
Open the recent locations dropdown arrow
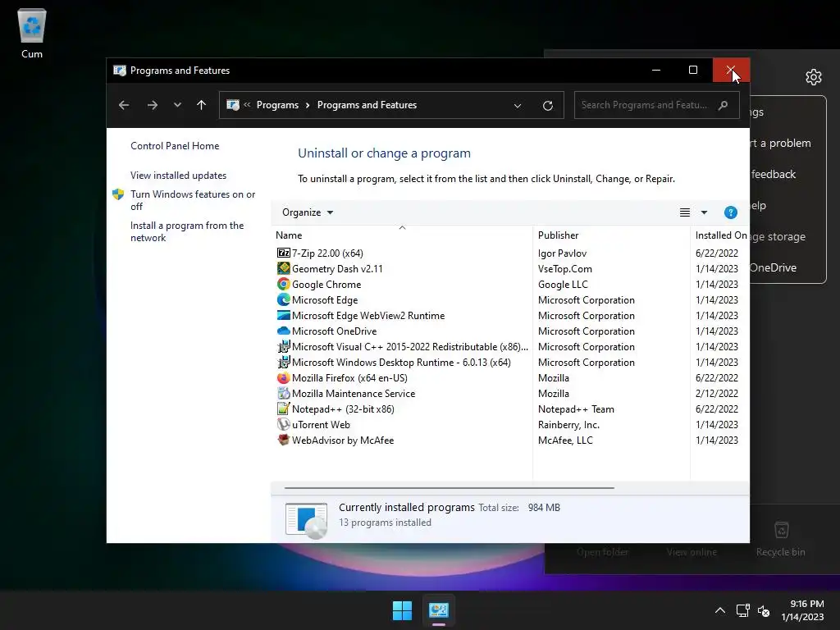point(177,105)
